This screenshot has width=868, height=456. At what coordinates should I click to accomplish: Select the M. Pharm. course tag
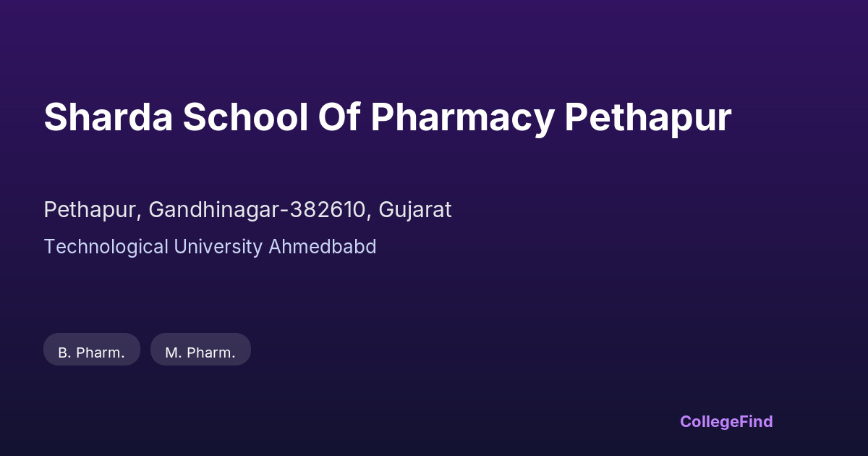tap(200, 352)
